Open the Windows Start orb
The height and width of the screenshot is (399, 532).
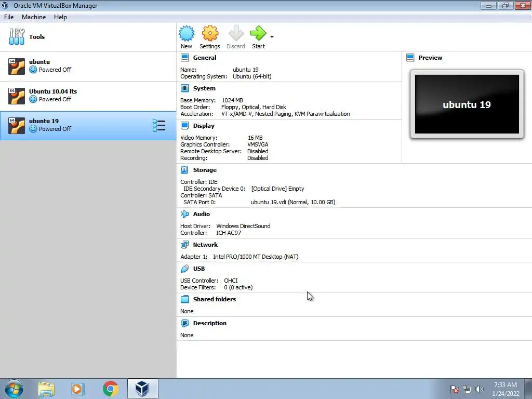pos(14,389)
